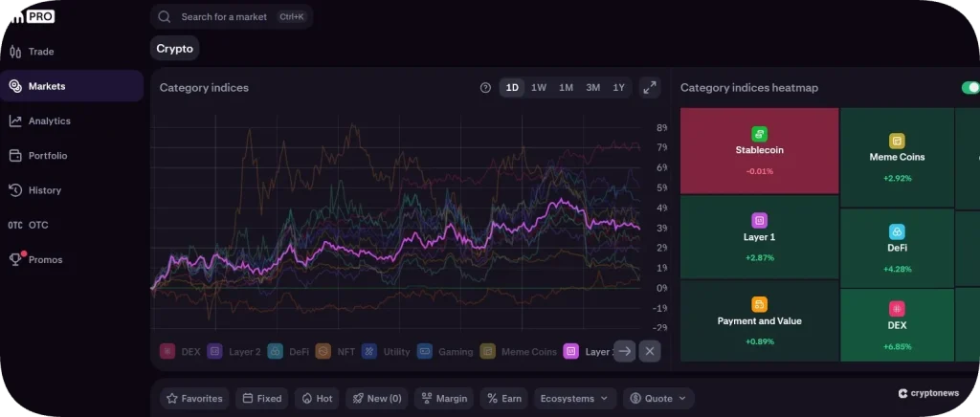Click the legend clear X button
Screen dimensions: 980x417
pos(650,351)
